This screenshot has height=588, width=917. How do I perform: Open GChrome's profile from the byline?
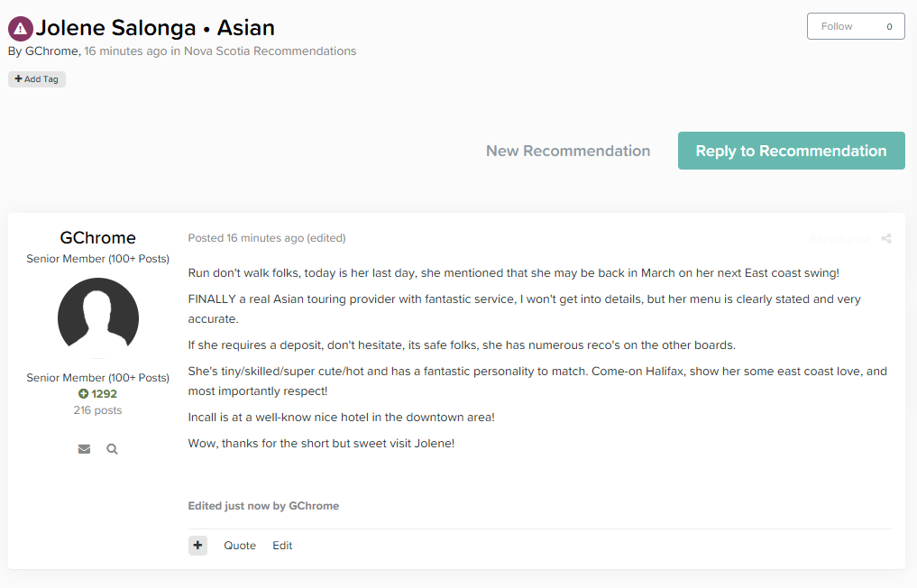click(x=51, y=51)
